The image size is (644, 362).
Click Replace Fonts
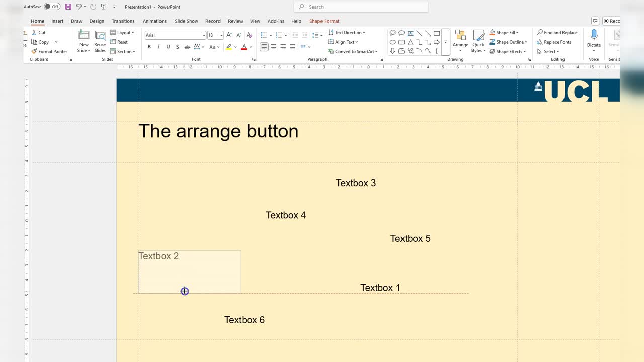(554, 42)
